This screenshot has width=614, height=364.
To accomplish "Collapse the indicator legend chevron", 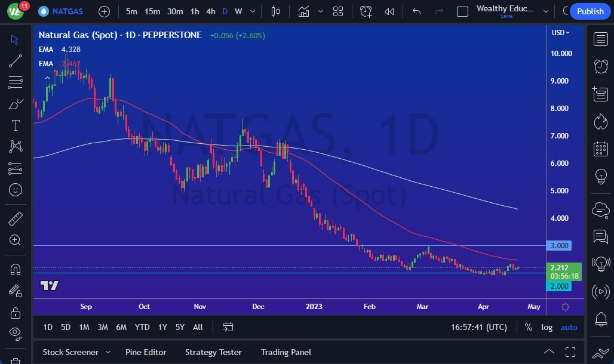I will tap(47, 78).
